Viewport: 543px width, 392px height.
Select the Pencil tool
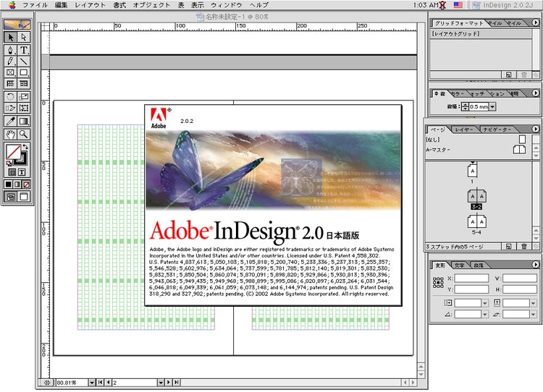pos(10,61)
